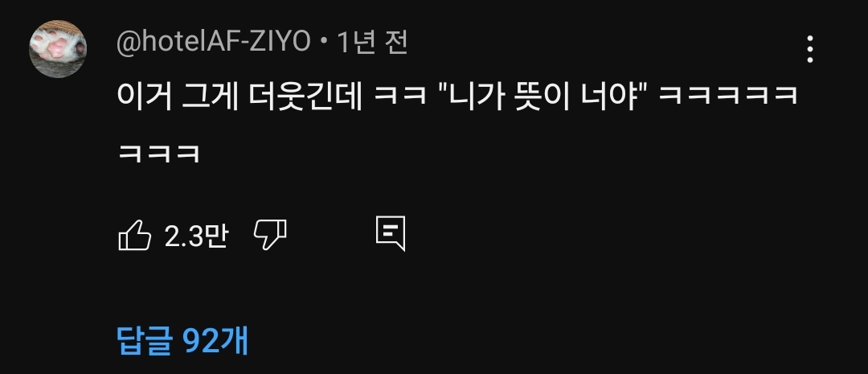Click the ㅋㅋ before the quoted phrase
868x374 pixels.
tap(400, 96)
